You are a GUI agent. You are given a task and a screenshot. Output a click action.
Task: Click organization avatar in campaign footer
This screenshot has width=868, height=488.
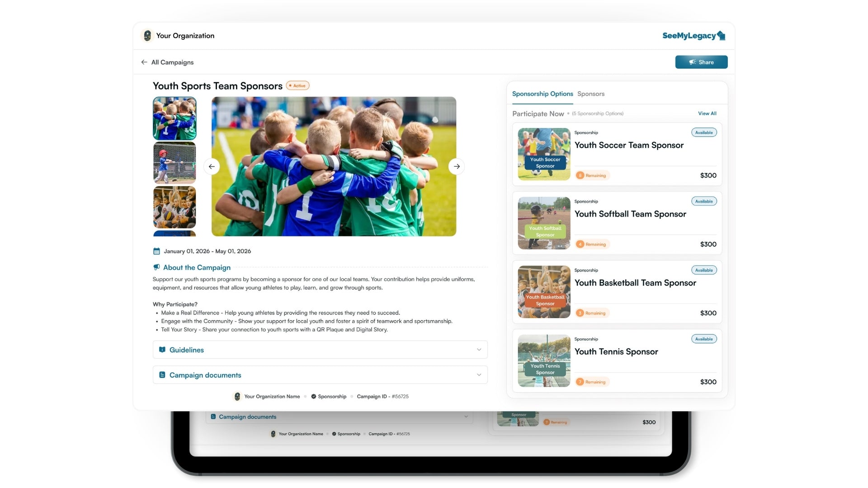pos(237,397)
